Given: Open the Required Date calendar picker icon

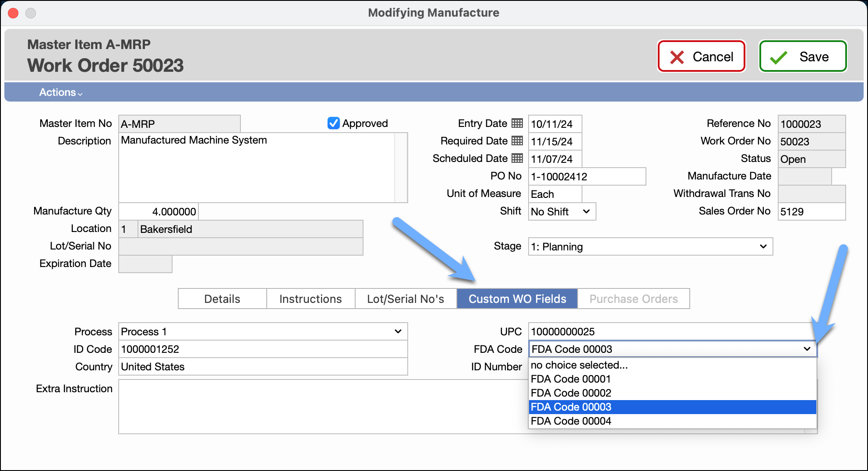Looking at the screenshot, I should click(x=517, y=141).
